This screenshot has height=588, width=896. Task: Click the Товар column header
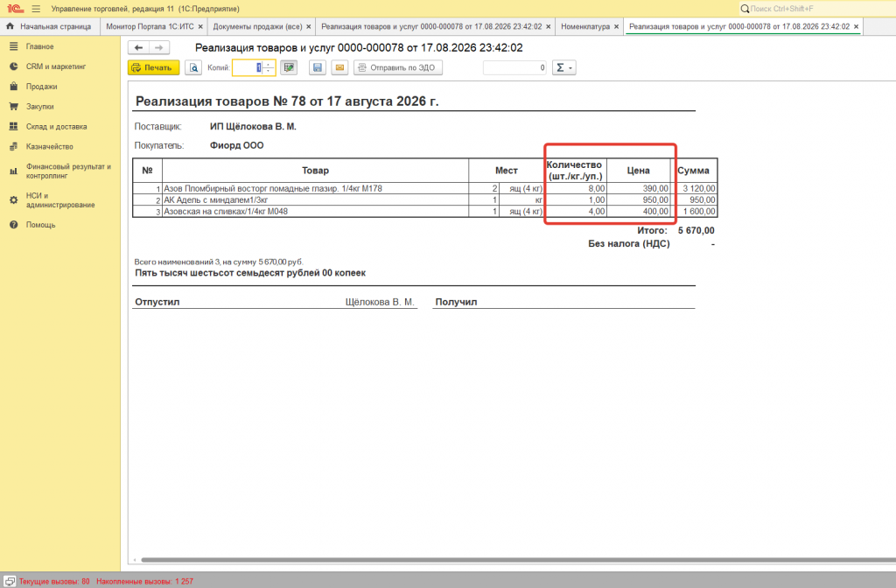(x=315, y=171)
